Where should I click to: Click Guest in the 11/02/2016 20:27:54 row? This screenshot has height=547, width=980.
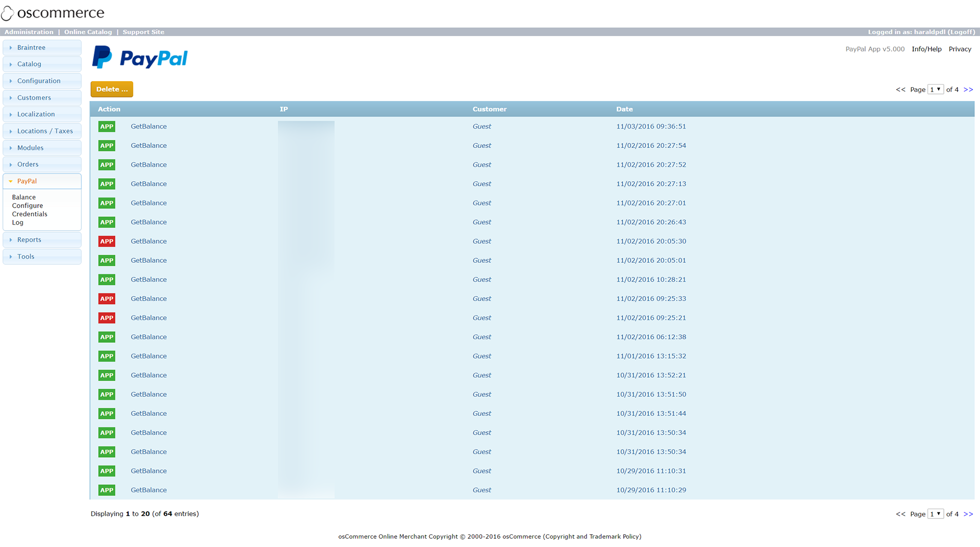coord(482,146)
